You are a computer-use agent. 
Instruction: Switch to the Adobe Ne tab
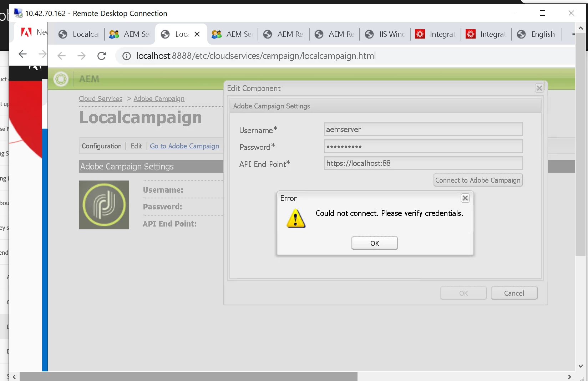33,32
